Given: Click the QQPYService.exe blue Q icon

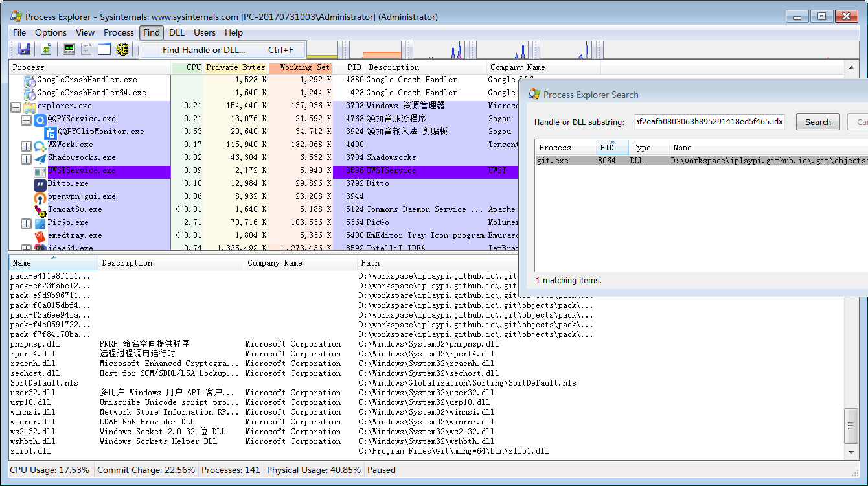Looking at the screenshot, I should point(40,119).
